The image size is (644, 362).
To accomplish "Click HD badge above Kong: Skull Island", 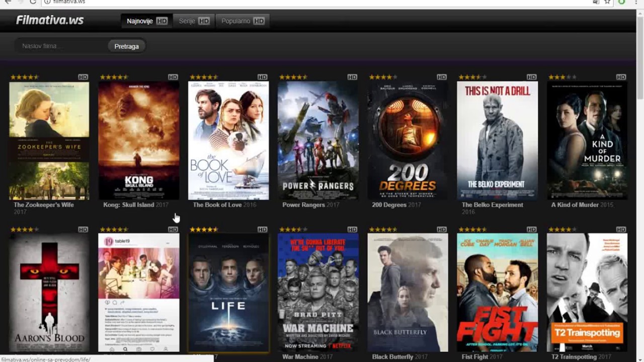I will (173, 77).
